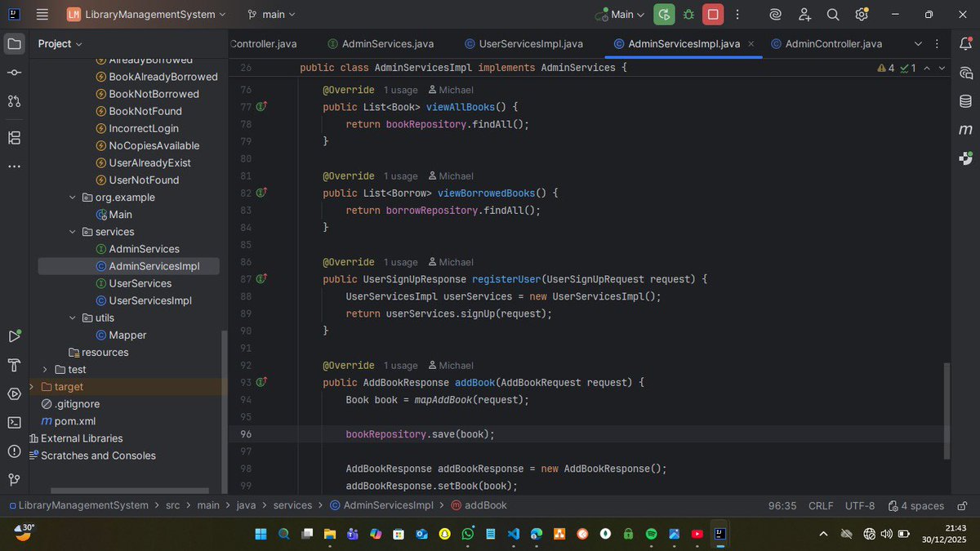Expand the target folder
The width and height of the screenshot is (980, 551).
[x=32, y=387]
